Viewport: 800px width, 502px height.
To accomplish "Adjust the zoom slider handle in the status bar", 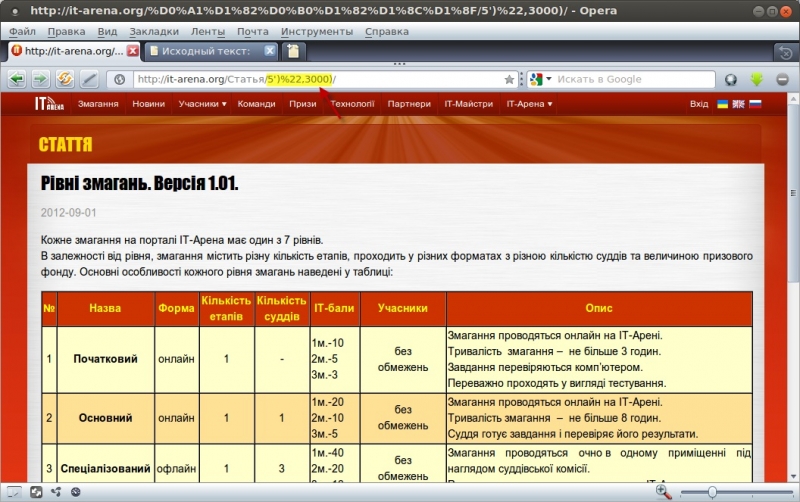I will point(712,492).
